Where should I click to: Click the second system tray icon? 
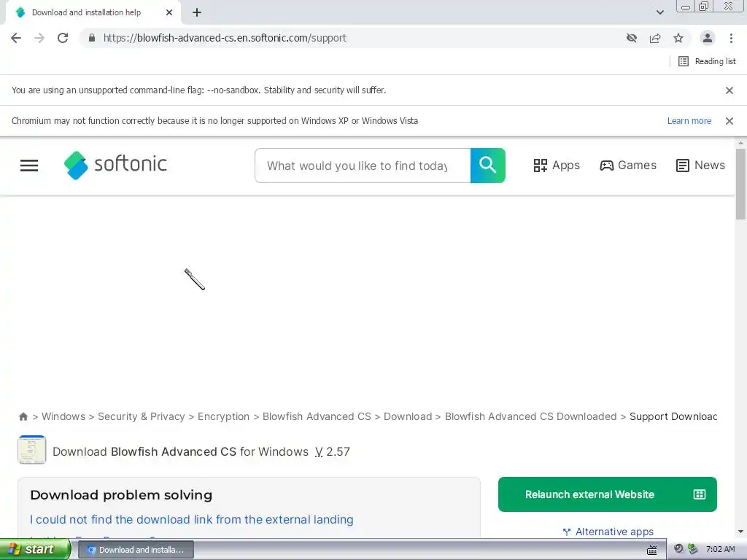click(693, 549)
